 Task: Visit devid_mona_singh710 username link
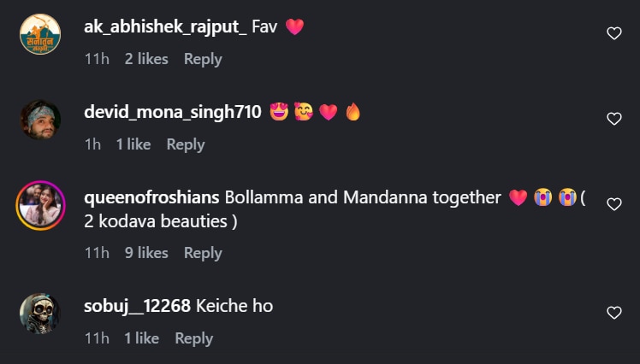click(x=172, y=112)
